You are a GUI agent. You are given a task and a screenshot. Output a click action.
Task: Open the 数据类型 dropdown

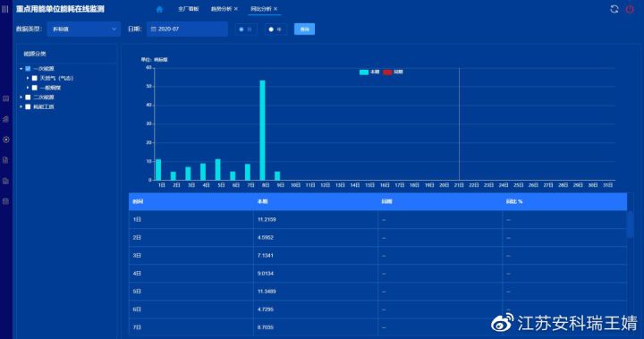click(x=84, y=30)
